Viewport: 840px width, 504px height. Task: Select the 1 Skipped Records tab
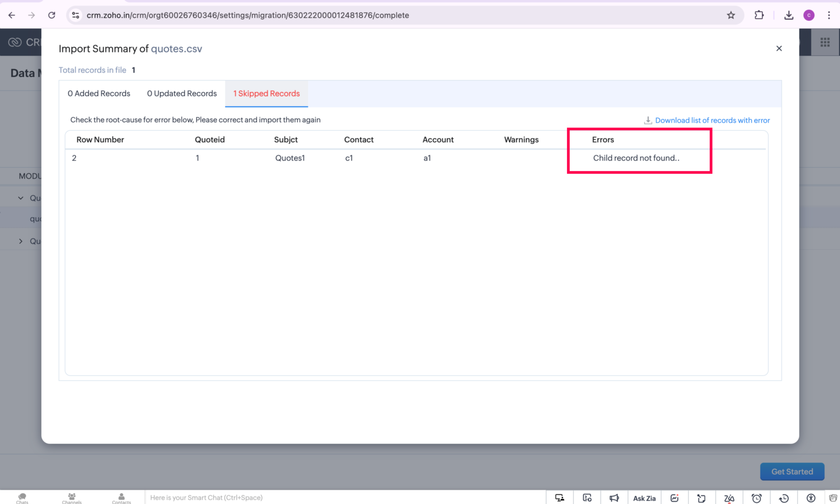pos(266,94)
